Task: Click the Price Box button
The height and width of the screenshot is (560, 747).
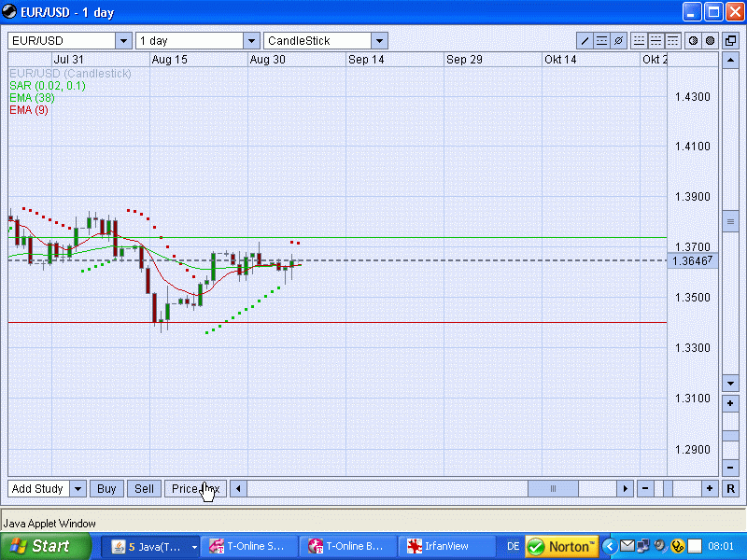Action: click(195, 488)
